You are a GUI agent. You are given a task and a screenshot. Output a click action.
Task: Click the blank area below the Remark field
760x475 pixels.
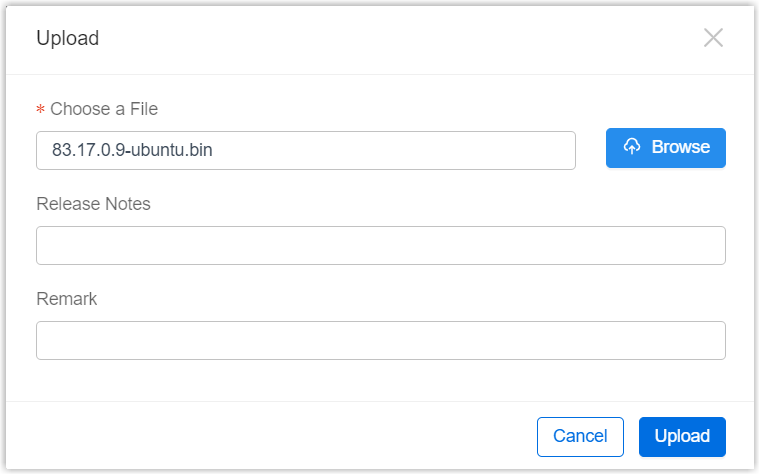tap(380, 382)
